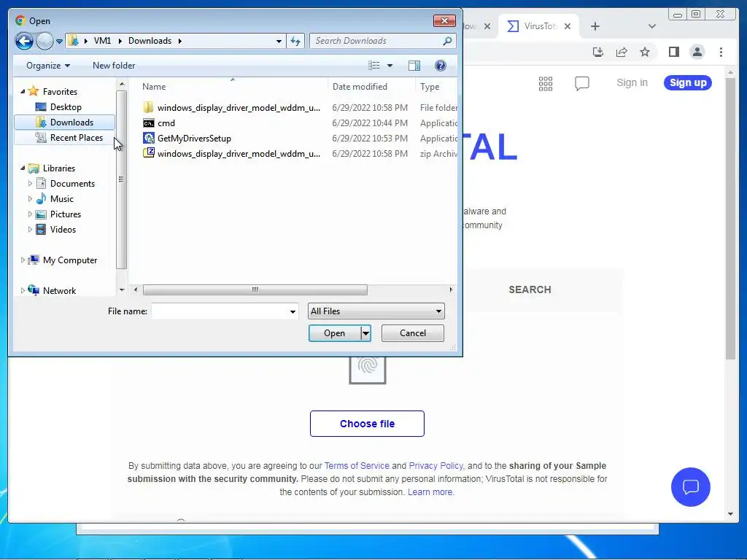Open Chrome's three-dot menu
Viewport: 747px width, 560px height.
pos(721,52)
